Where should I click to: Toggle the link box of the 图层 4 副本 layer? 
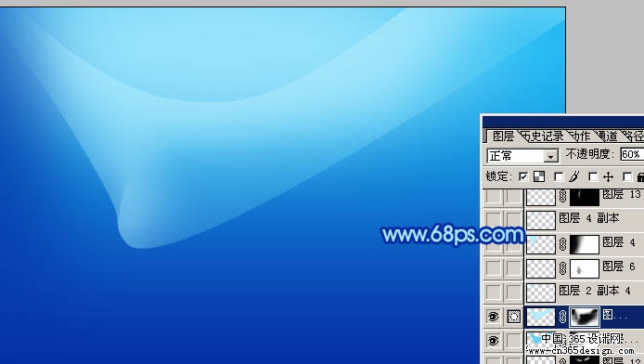513,220
